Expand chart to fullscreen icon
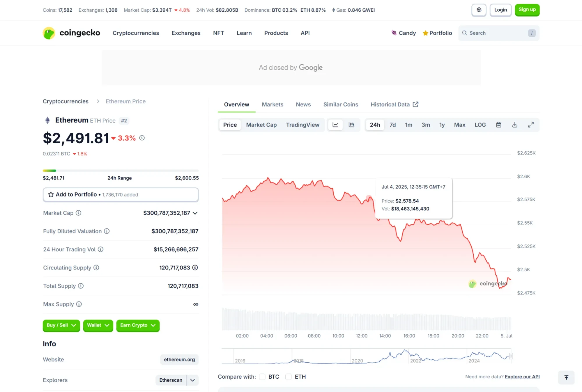The image size is (582, 392). click(x=531, y=125)
